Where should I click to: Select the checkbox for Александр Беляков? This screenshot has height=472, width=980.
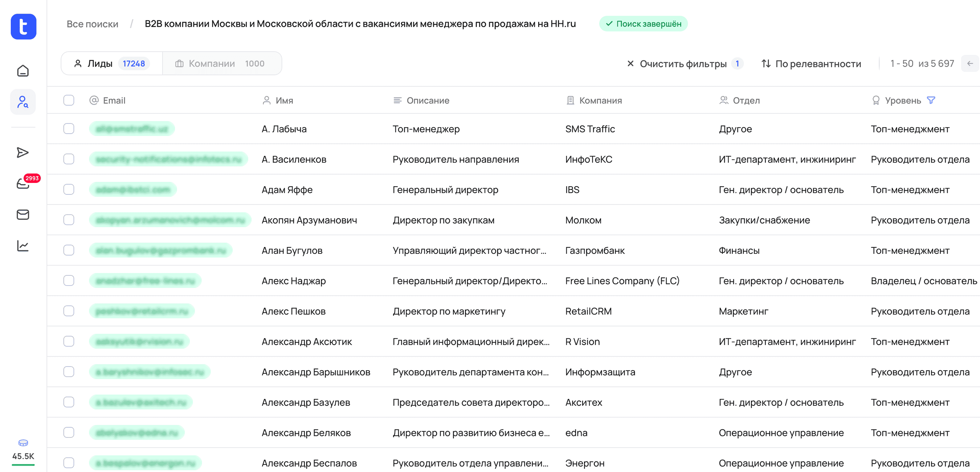pos(69,433)
